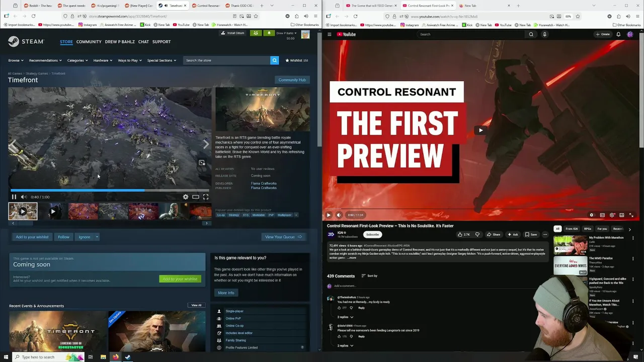The image size is (644, 362).
Task: Select CHAT in Steam header
Action: (x=143, y=42)
